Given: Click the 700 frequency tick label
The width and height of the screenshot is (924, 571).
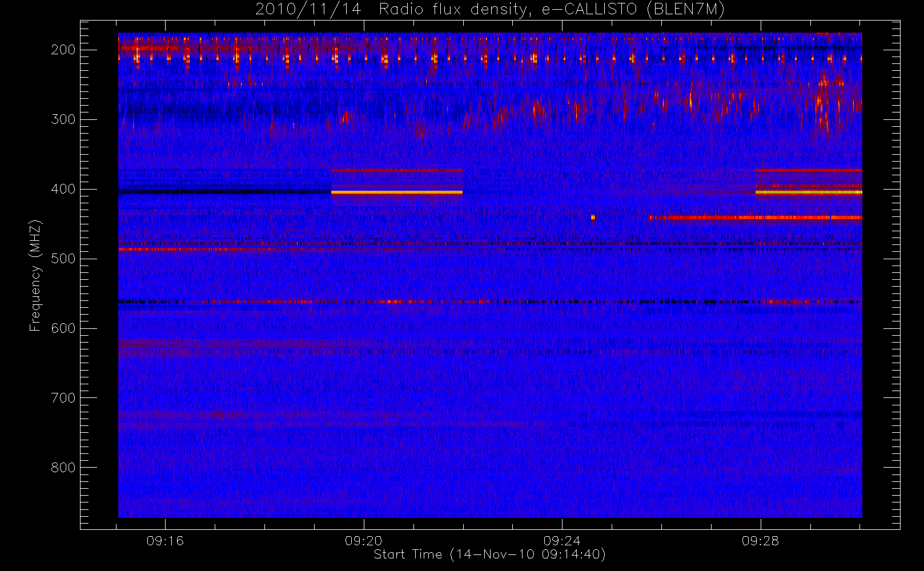Looking at the screenshot, I should [x=63, y=398].
